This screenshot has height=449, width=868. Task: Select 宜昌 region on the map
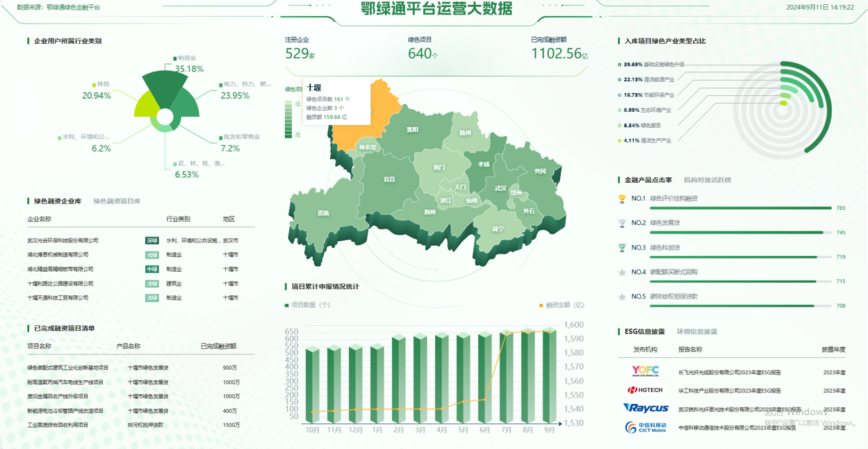[x=389, y=179]
